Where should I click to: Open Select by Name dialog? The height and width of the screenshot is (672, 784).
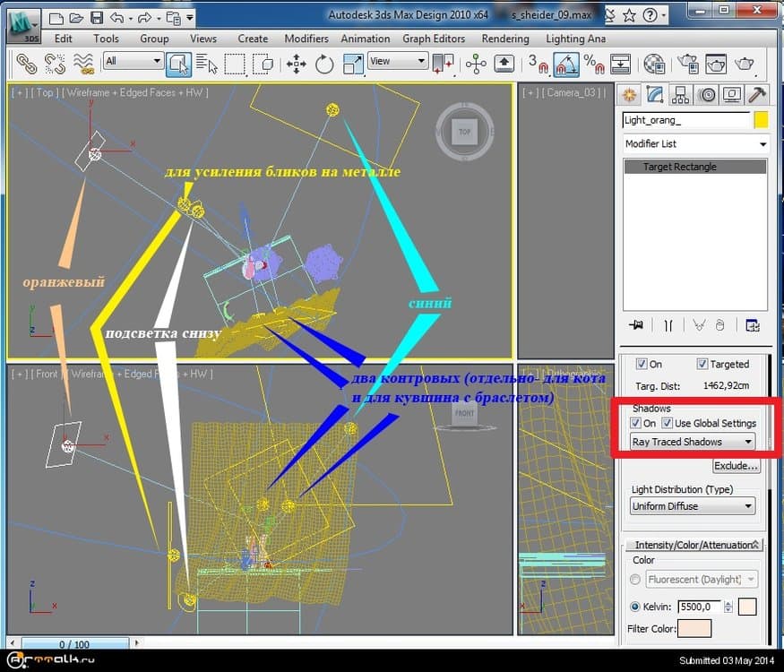click(206, 64)
